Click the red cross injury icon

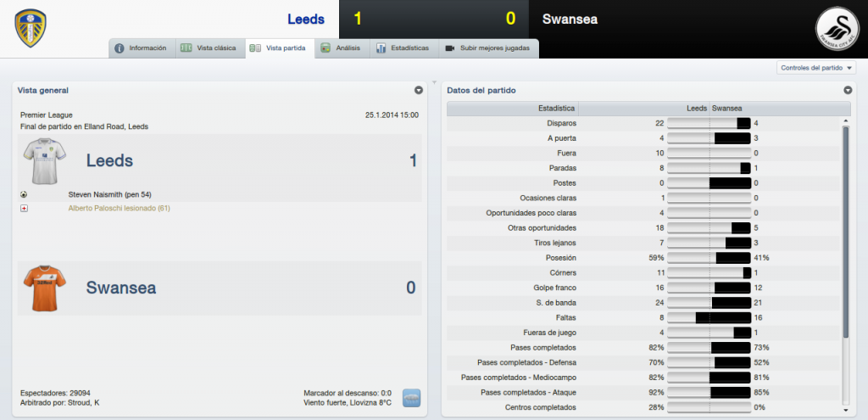coord(24,209)
